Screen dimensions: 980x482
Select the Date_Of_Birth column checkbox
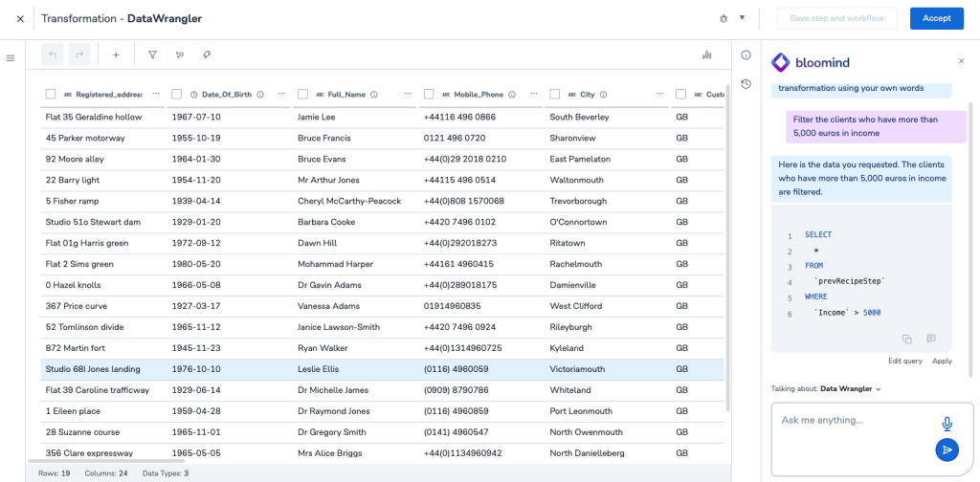(177, 95)
